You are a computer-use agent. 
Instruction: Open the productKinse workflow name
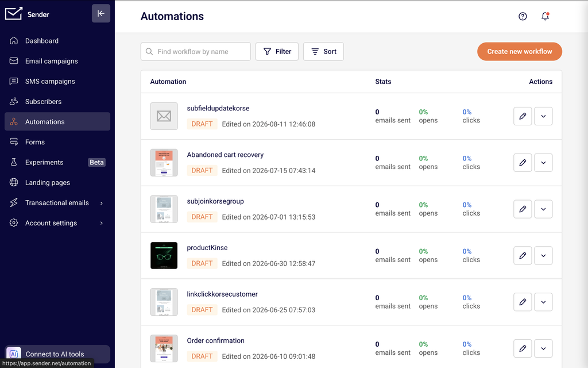207,247
